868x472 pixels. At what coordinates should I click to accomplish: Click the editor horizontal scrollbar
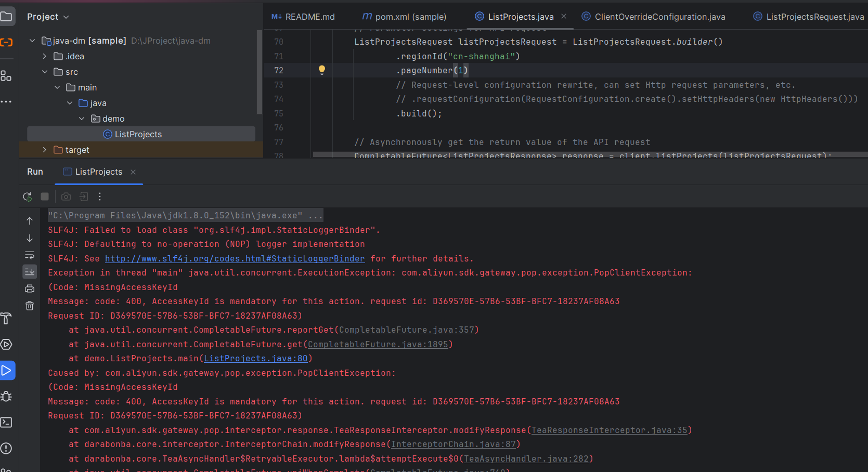tap(590, 154)
